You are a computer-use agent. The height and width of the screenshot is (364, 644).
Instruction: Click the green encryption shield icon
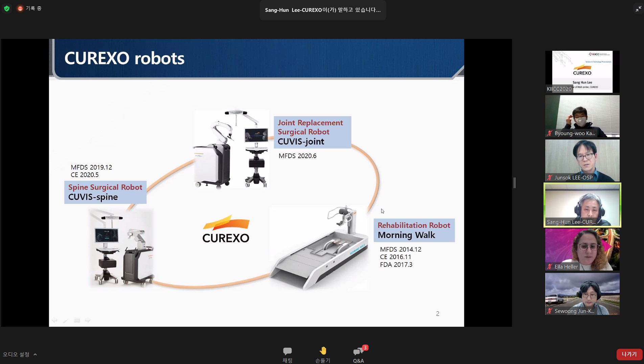(x=7, y=8)
